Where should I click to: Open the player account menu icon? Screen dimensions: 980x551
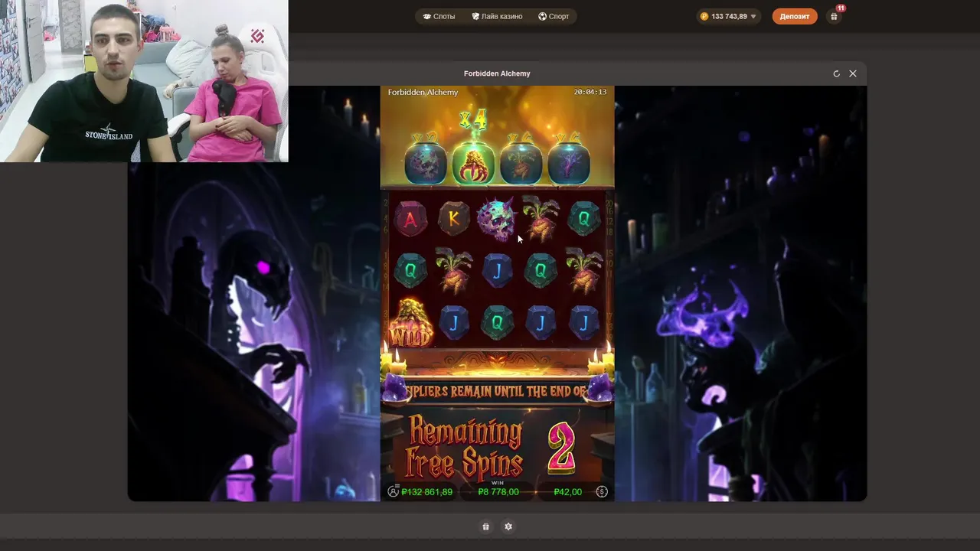point(394,492)
